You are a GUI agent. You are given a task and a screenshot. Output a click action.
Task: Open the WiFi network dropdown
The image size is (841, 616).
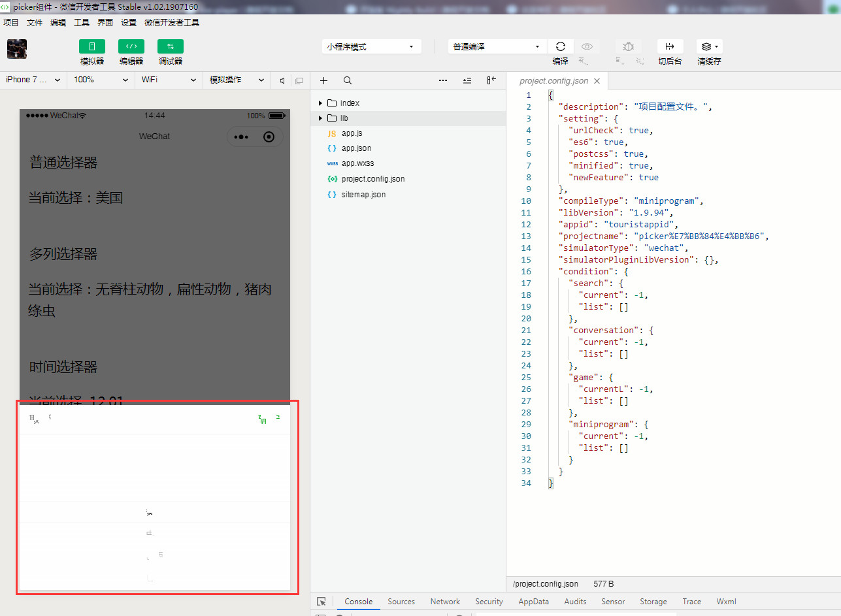pos(169,80)
